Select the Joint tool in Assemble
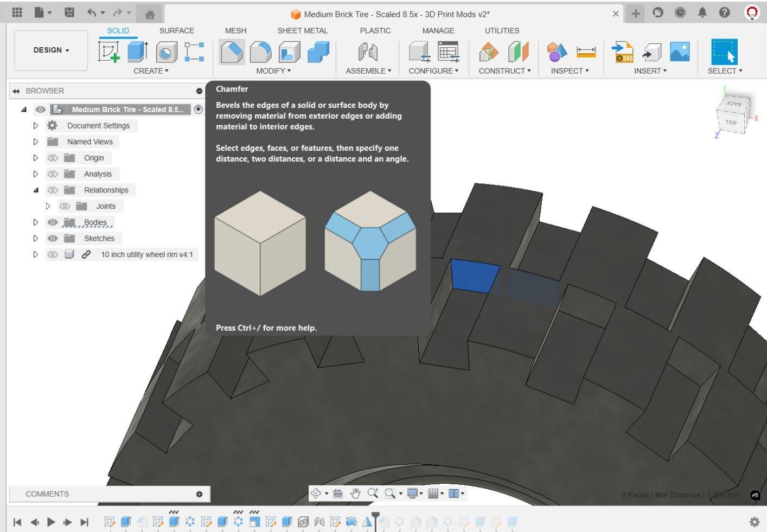The height and width of the screenshot is (532, 767). coord(368,52)
